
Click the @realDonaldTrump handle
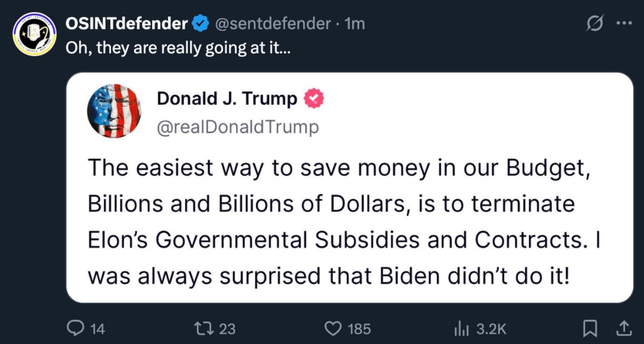click(238, 127)
